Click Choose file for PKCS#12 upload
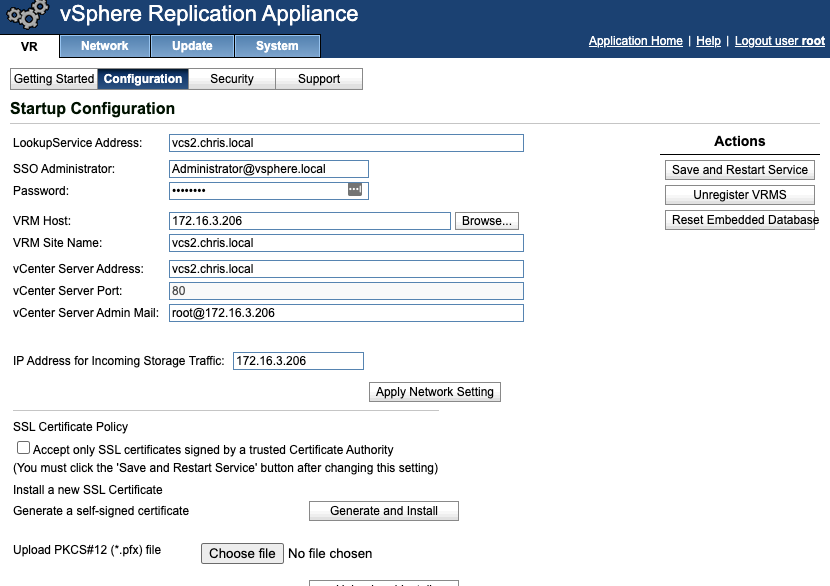 pos(242,554)
